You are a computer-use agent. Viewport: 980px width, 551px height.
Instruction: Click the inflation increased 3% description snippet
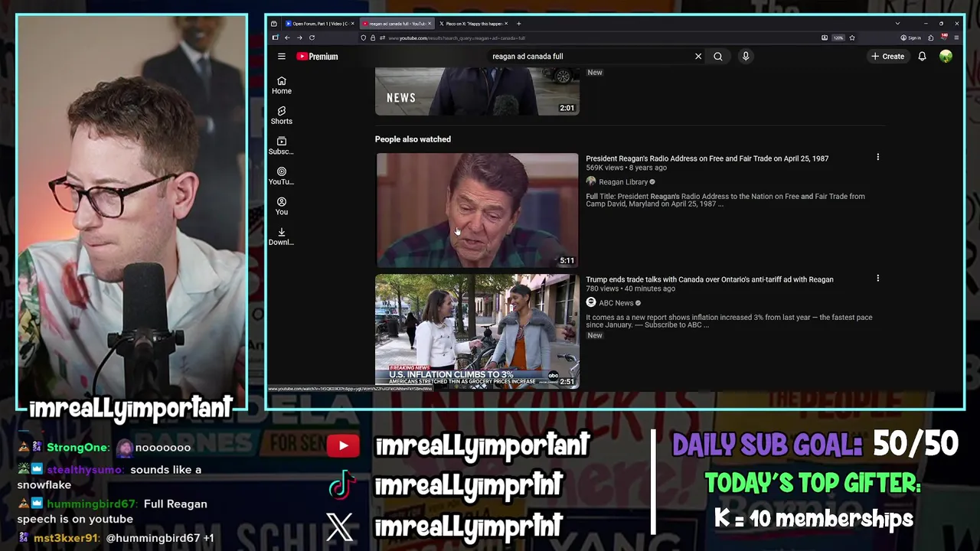pos(729,321)
